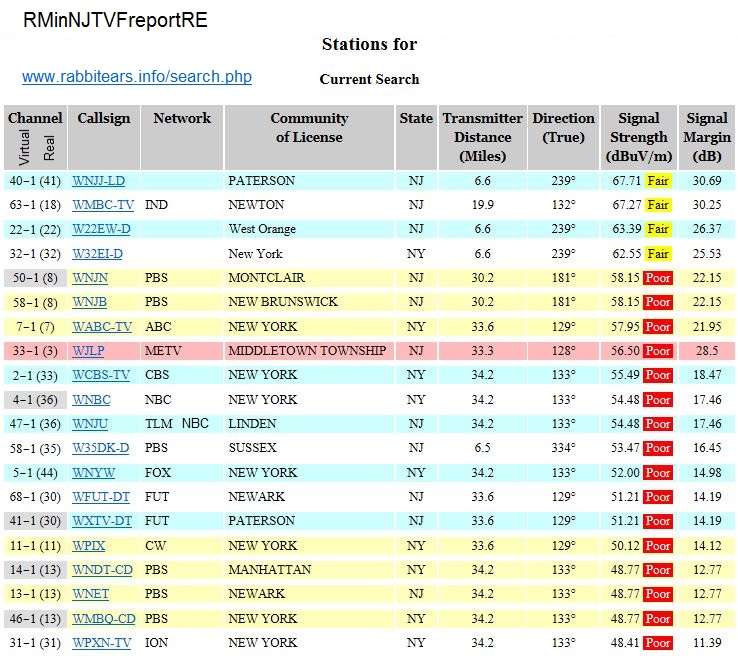Click the Fair badge for WNJJ-LD
The width and height of the screenshot is (738, 656).
point(657,181)
